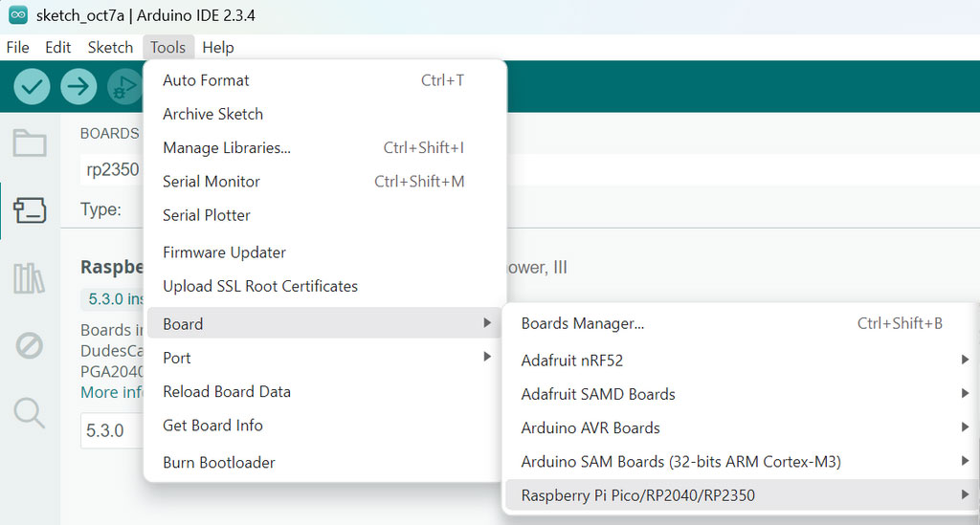Open the Help menu
Image resolution: width=980 pixels, height=525 pixels.
pyautogui.click(x=218, y=48)
